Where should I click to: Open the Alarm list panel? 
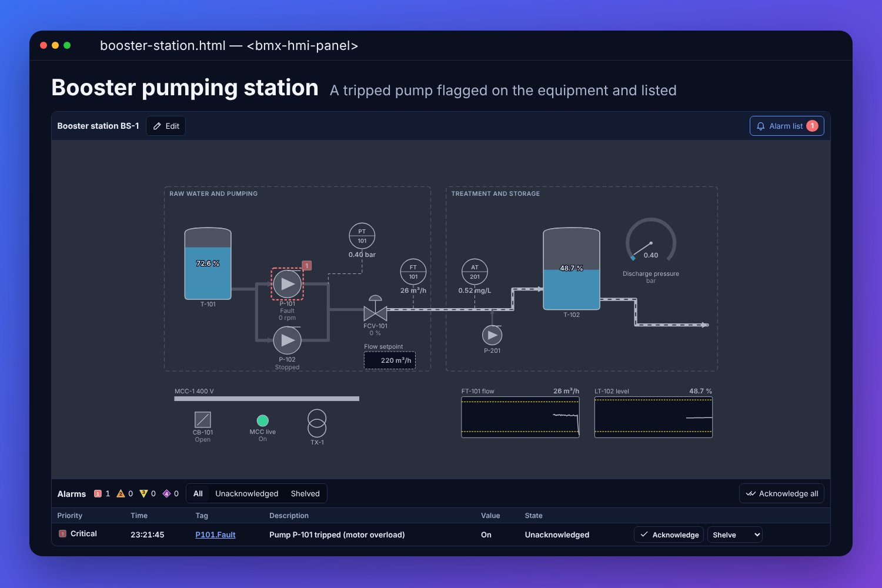[787, 126]
